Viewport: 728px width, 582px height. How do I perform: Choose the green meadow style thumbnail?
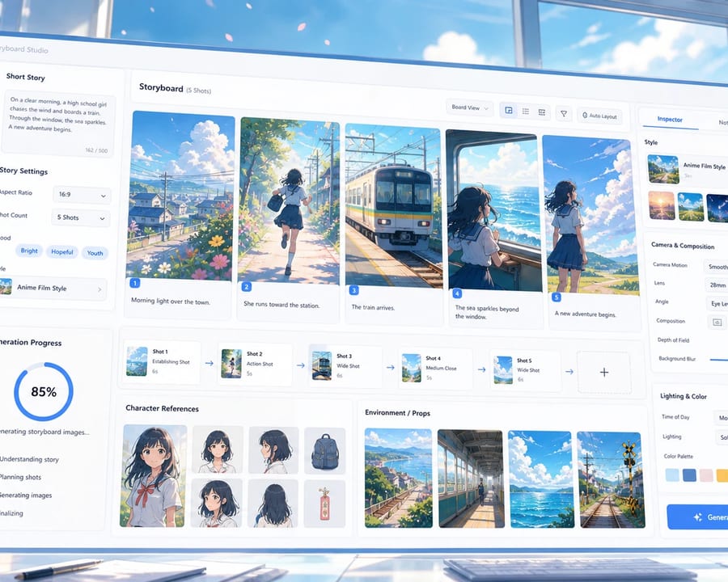tap(691, 207)
